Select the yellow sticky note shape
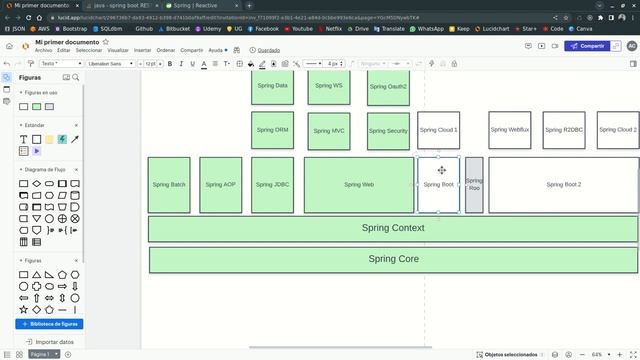640x360 pixels. 49,139
